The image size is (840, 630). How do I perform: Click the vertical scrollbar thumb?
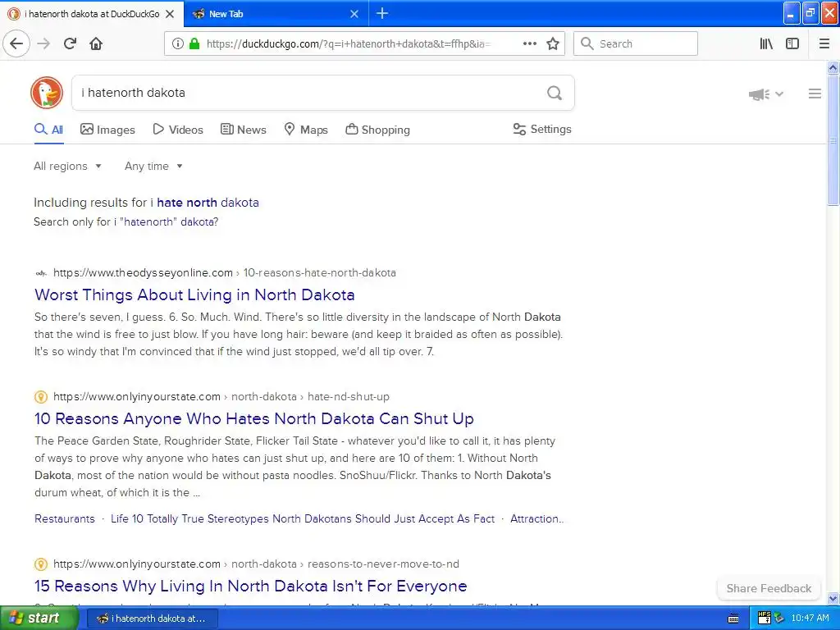click(x=833, y=139)
